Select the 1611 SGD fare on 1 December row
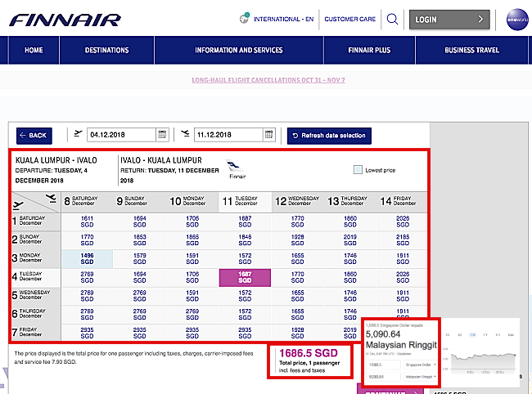 point(88,222)
